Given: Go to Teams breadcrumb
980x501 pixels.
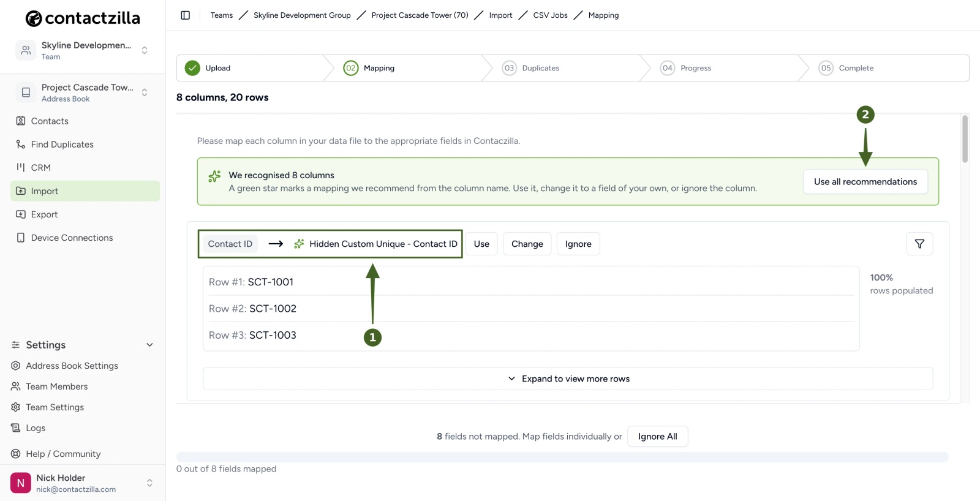Looking at the screenshot, I should [x=222, y=15].
